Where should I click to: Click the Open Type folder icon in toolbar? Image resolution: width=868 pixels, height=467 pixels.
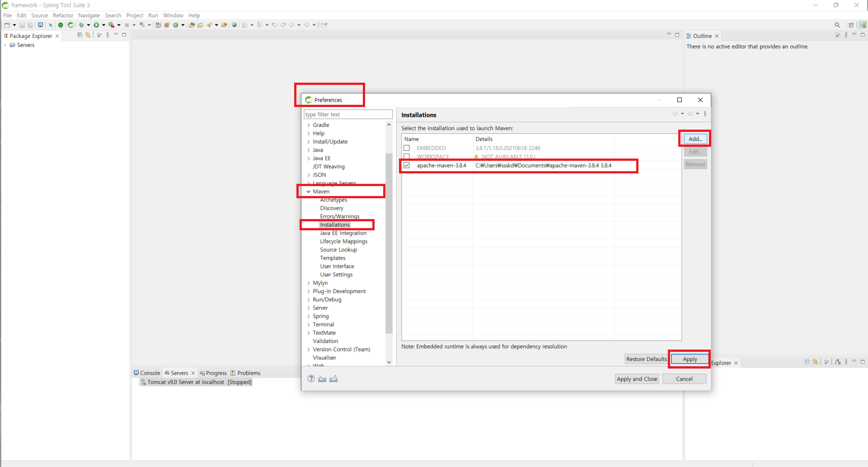(192, 25)
